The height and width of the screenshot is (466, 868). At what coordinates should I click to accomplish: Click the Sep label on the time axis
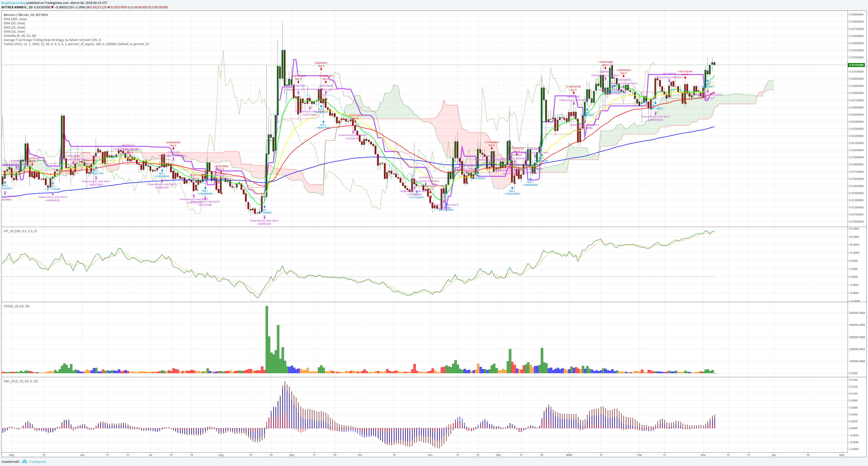pyautogui.click(x=291, y=455)
